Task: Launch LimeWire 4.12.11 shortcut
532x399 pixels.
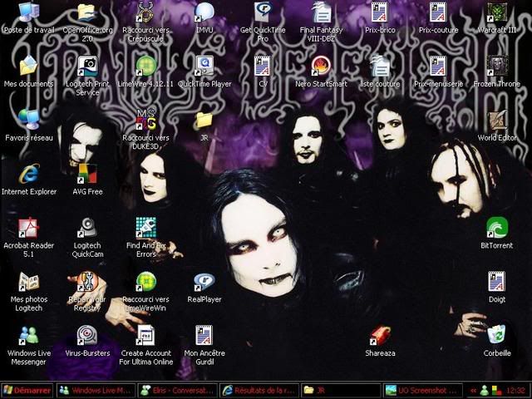Action: [146, 66]
